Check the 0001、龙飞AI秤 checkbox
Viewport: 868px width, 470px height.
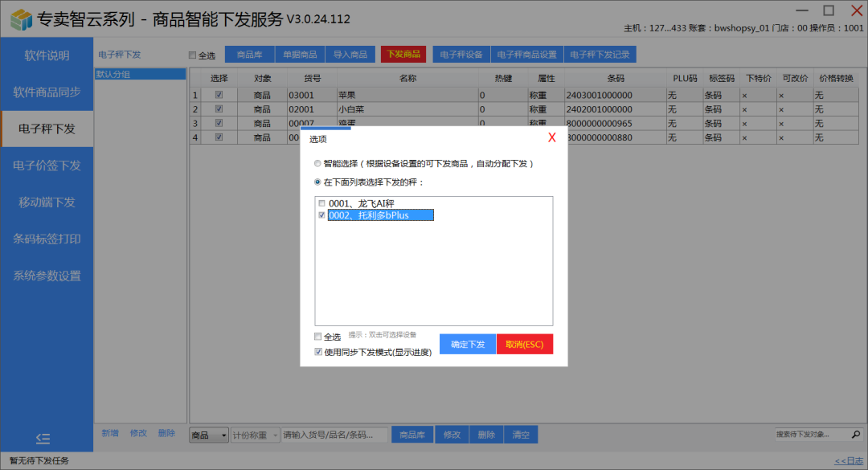click(322, 203)
